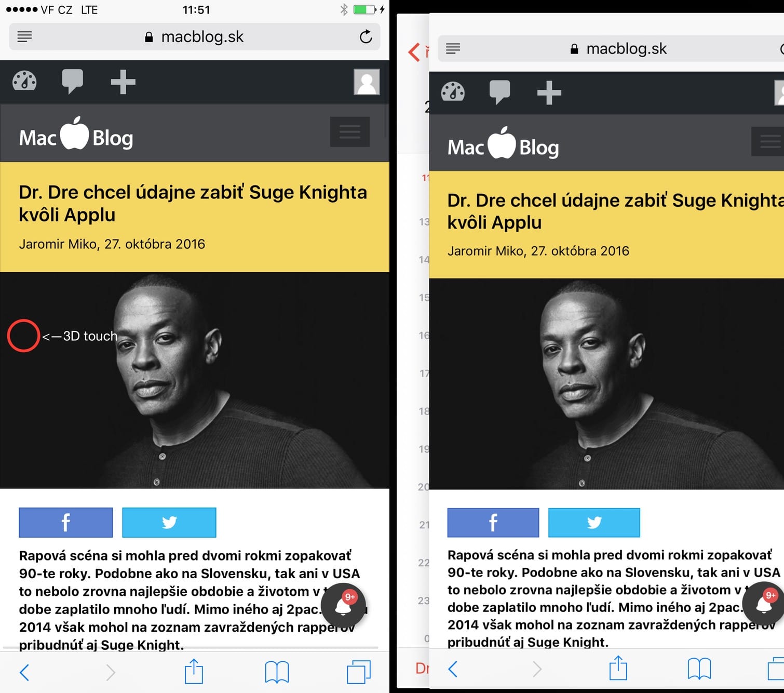Open bookmarks icon in right Safari toolbar

pos(699,669)
